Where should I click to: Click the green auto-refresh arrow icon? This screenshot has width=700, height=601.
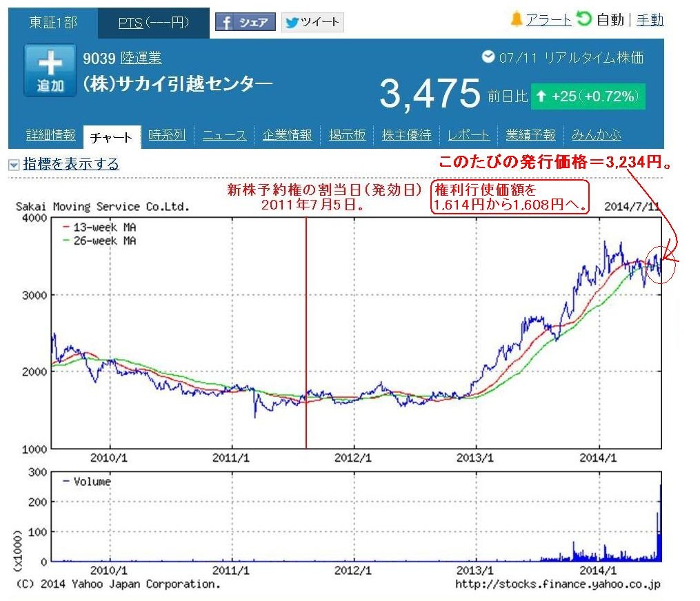583,19
